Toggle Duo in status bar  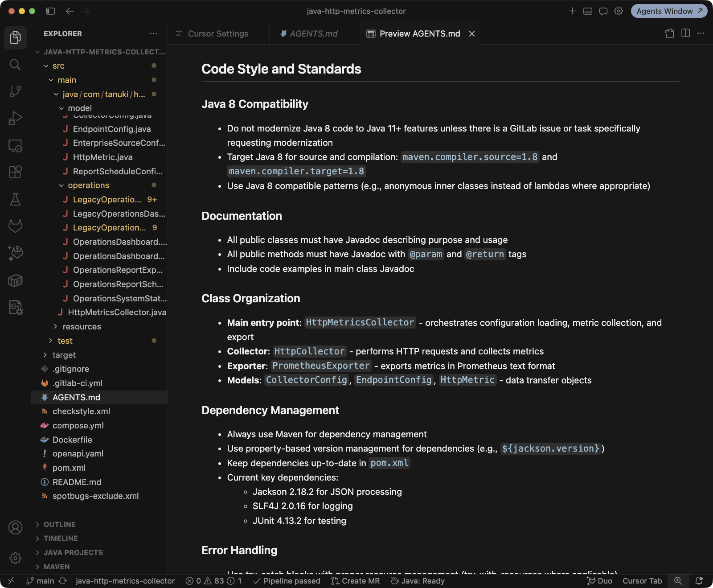[x=599, y=581]
